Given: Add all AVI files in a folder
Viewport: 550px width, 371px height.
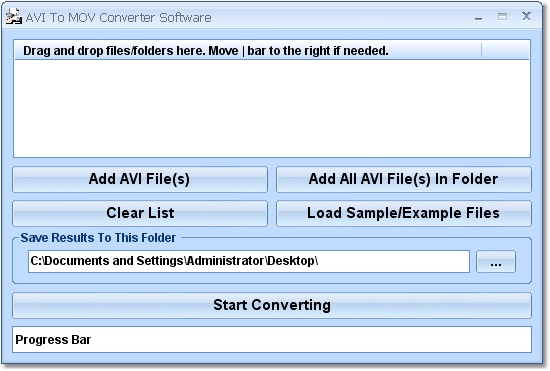Looking at the screenshot, I should [x=404, y=179].
